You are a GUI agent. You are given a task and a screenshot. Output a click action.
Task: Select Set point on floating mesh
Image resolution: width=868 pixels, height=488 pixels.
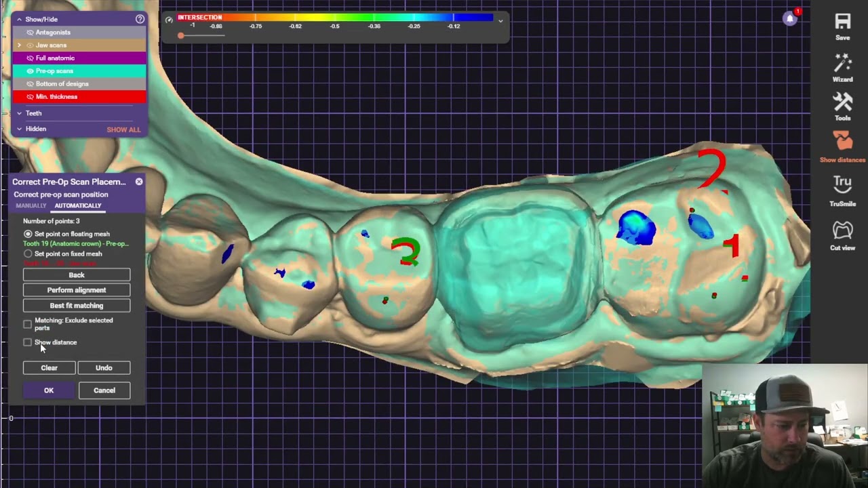pyautogui.click(x=28, y=234)
